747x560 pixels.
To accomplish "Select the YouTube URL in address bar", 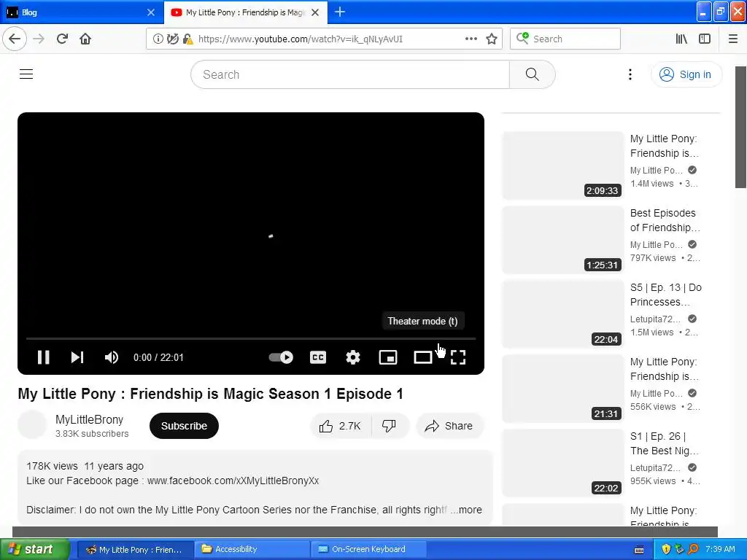I will pos(300,39).
